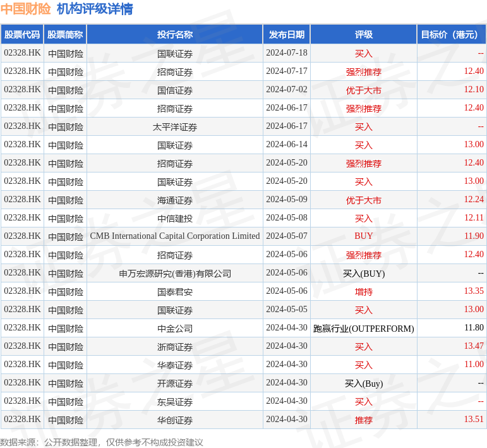
Task: Click the 增持 rating cell
Action: tap(364, 292)
